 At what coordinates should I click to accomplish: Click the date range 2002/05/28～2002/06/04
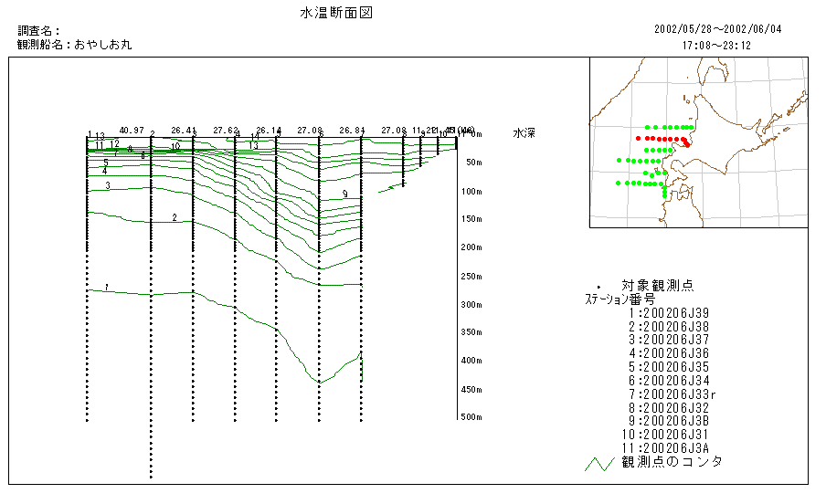pos(717,28)
